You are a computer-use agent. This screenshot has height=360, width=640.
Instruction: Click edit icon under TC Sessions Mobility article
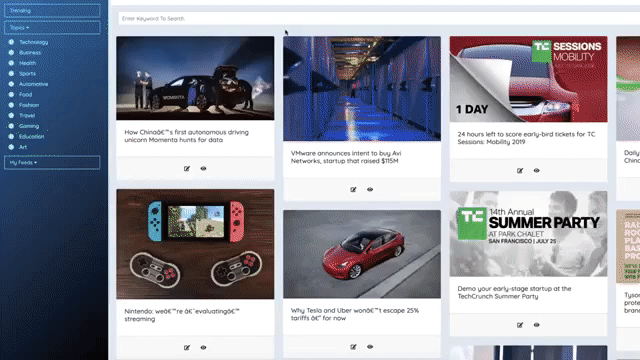520,171
